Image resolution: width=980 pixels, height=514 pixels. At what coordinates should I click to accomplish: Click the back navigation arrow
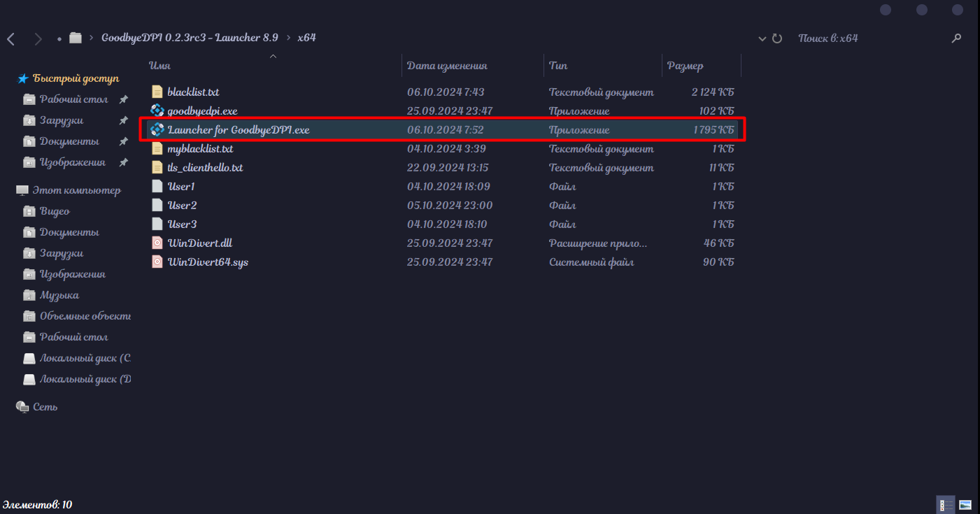pyautogui.click(x=11, y=38)
